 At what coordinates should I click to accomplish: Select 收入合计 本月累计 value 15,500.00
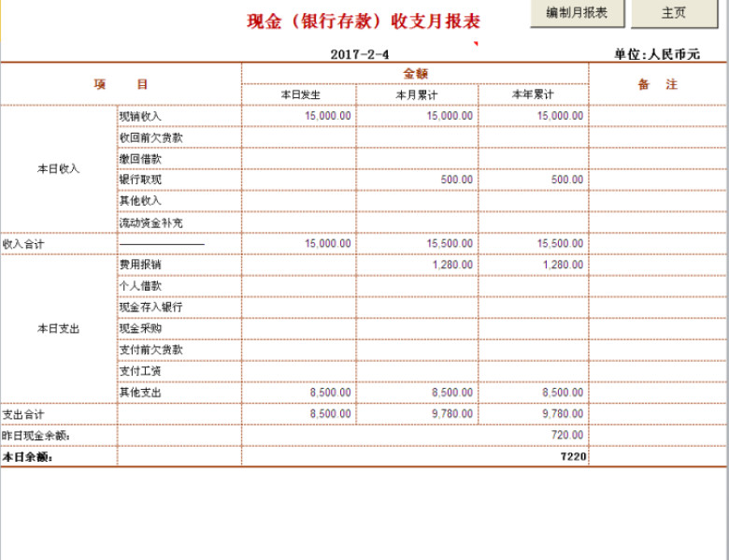point(450,244)
